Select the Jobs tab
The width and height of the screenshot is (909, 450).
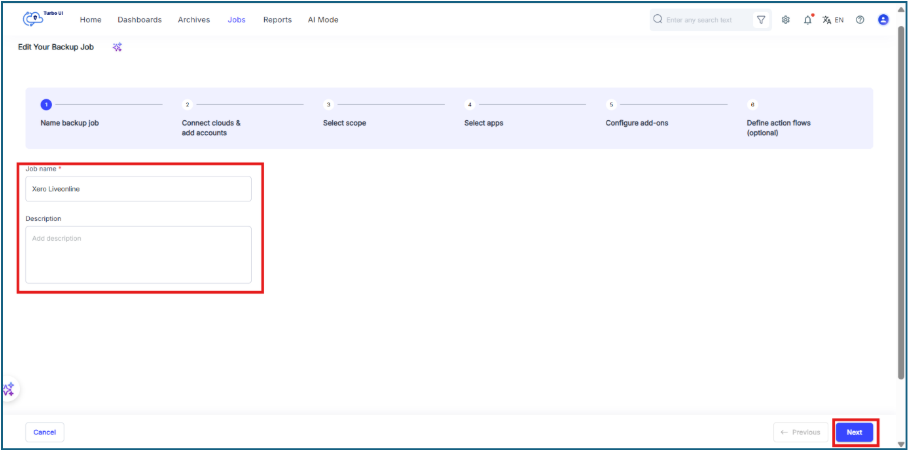coord(237,20)
